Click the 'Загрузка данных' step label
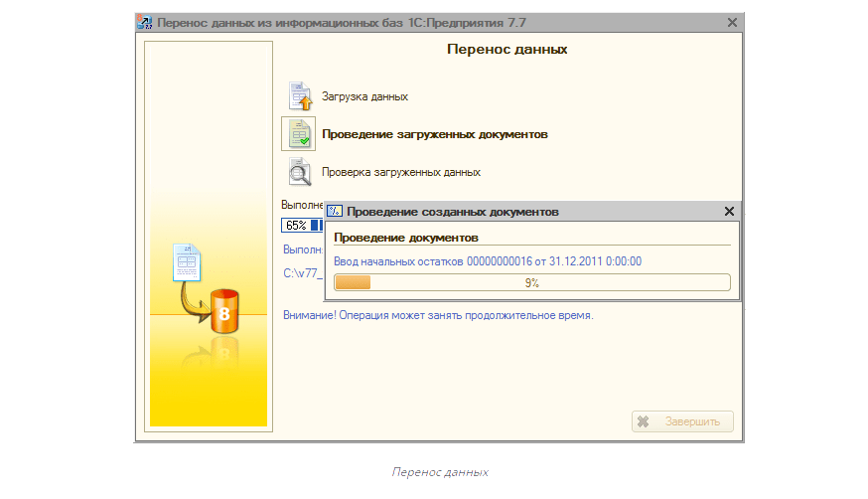 pos(364,96)
